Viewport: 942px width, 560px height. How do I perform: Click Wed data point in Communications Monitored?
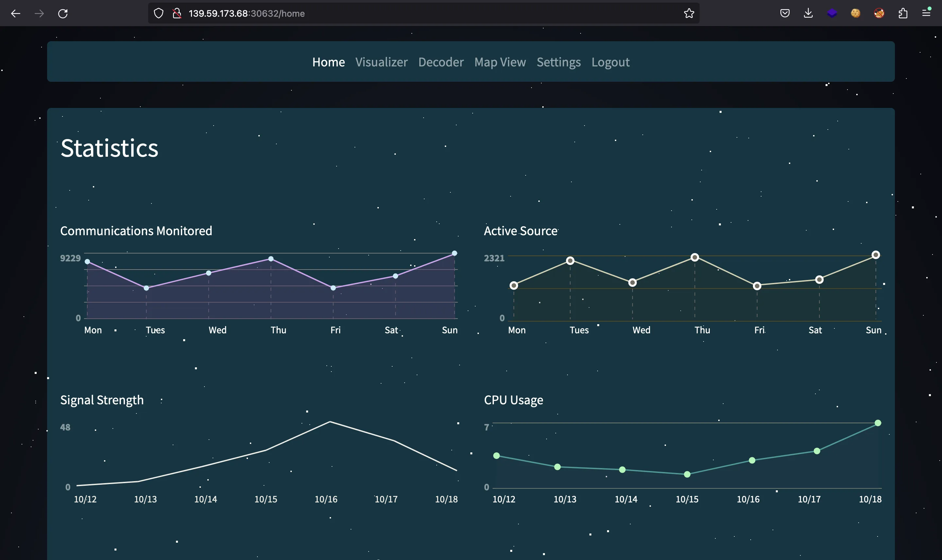click(x=209, y=273)
